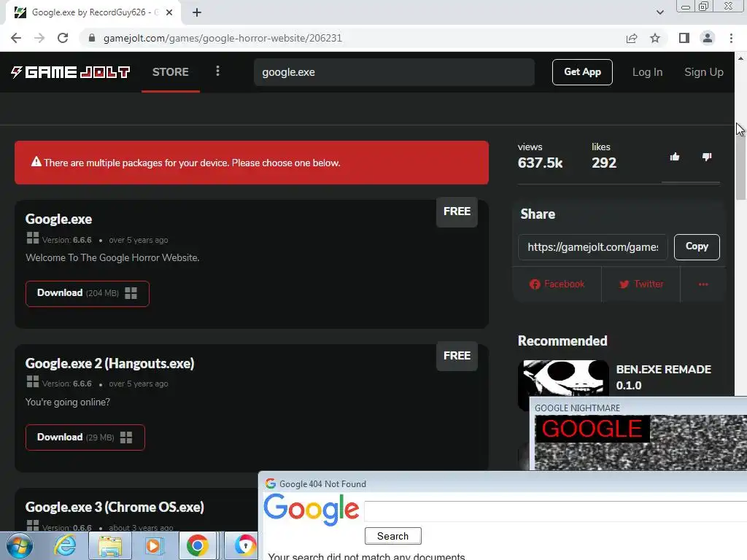Download Google.exe 204 MB package

(88, 293)
